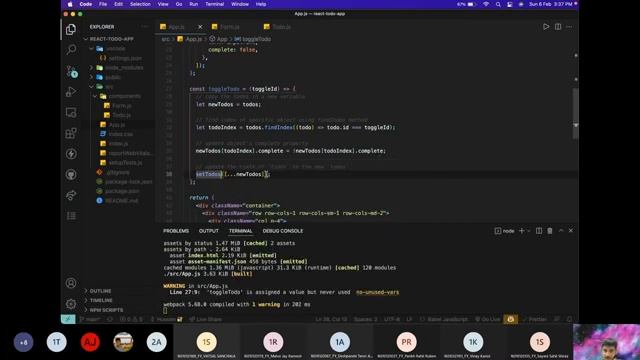Expand the OUTLINE section

pos(100,291)
